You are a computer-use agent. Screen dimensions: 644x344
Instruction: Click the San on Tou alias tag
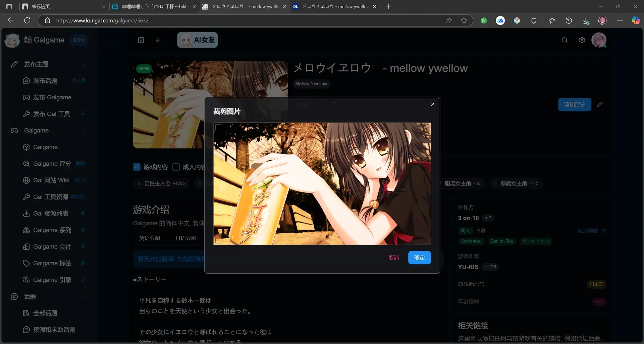tap(501, 241)
